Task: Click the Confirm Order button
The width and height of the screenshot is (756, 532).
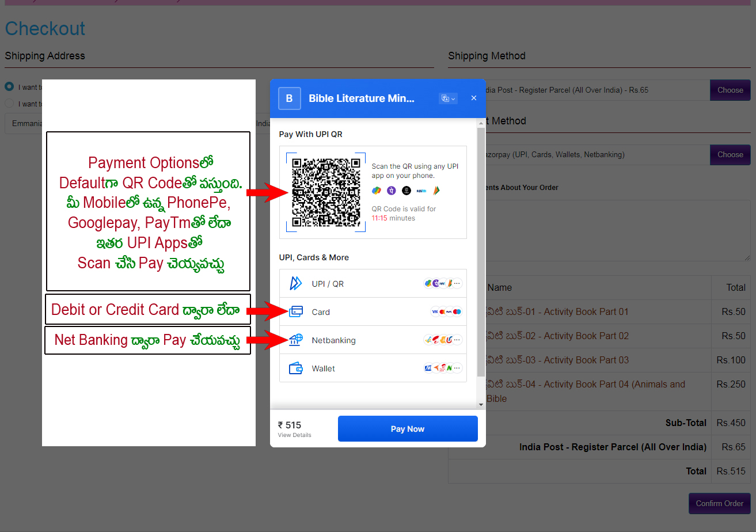Action: point(720,503)
